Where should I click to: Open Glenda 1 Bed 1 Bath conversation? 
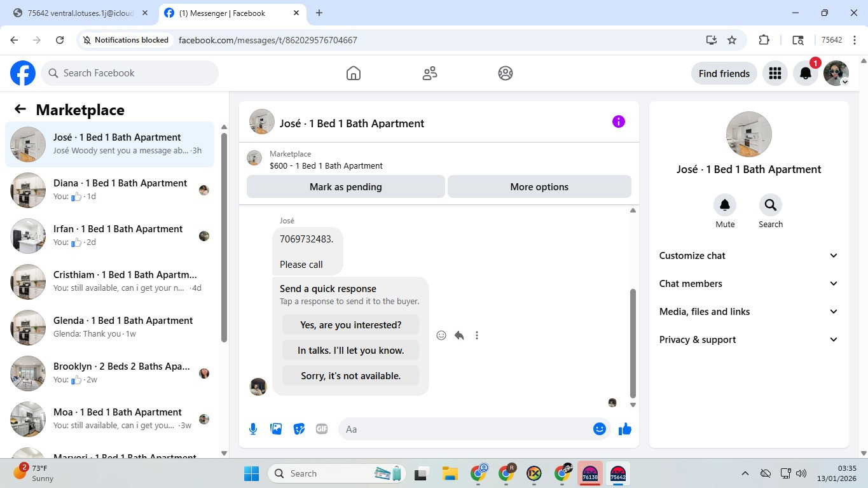109,328
